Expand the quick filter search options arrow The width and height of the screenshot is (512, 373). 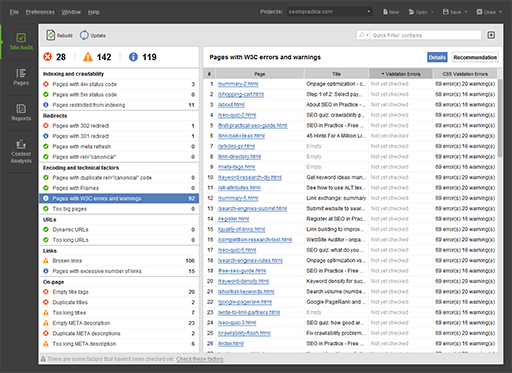coord(367,35)
